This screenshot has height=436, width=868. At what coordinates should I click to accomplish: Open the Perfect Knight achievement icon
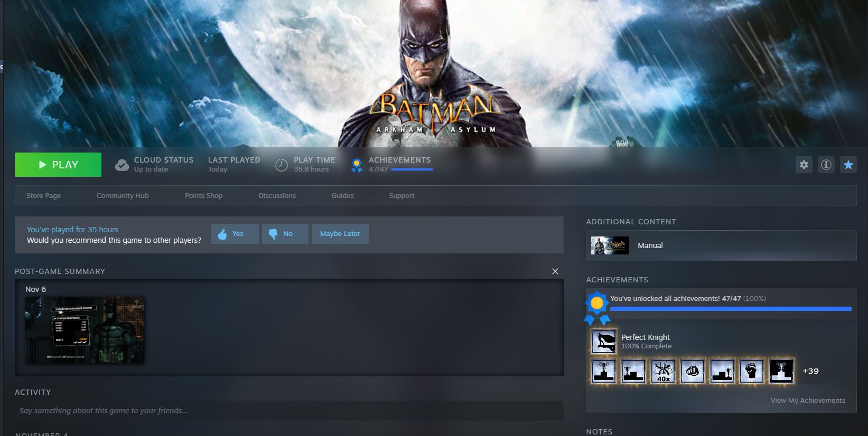(x=603, y=341)
